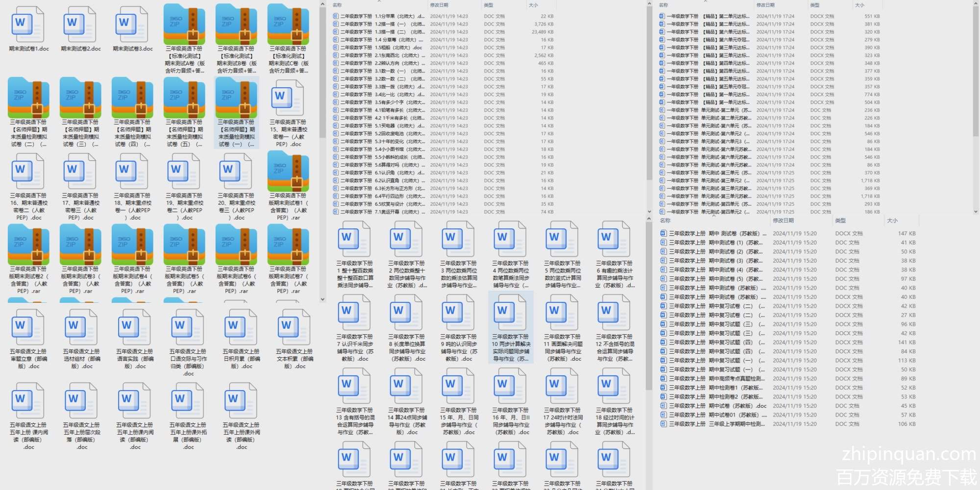980x490 pixels.
Task: Click the 18、期末重点校卷一 Word document icon
Action: click(132, 171)
